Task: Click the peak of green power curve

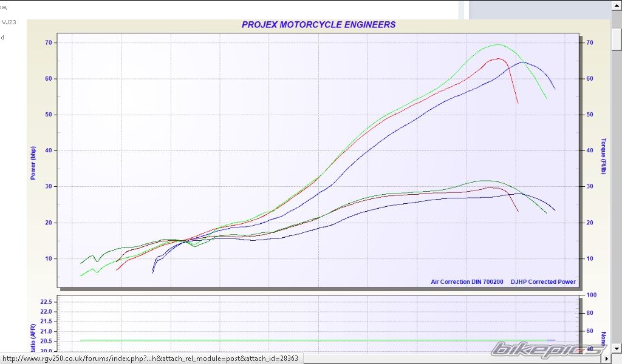Action: (x=498, y=44)
